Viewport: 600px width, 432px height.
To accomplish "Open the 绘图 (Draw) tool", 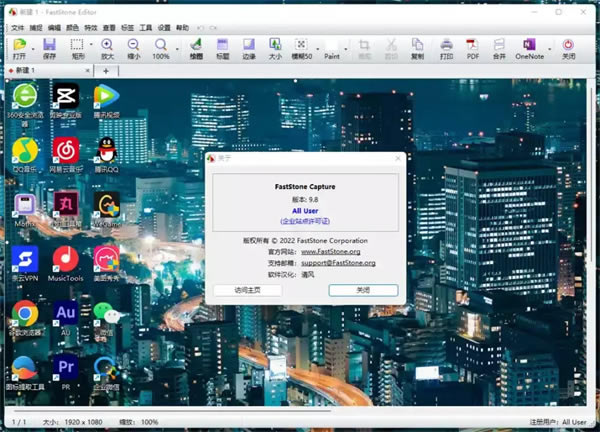I will pos(195,49).
